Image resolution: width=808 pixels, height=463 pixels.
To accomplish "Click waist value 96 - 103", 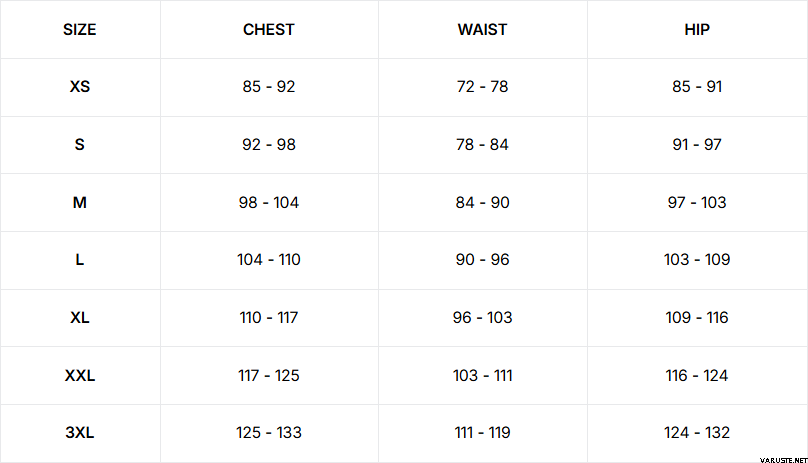I will click(482, 318).
